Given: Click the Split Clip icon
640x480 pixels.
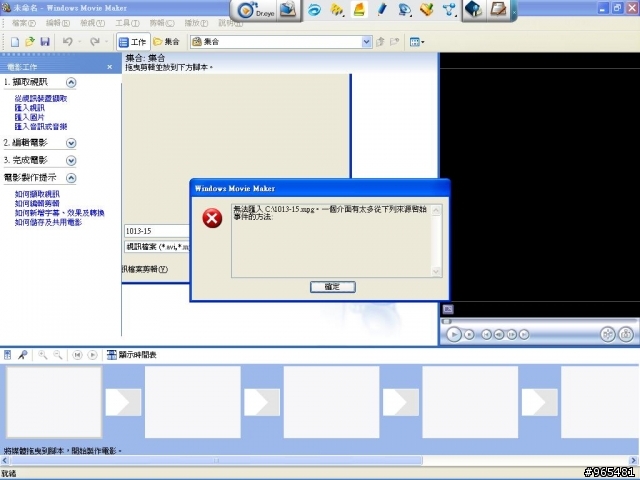Looking at the screenshot, I should tap(607, 335).
